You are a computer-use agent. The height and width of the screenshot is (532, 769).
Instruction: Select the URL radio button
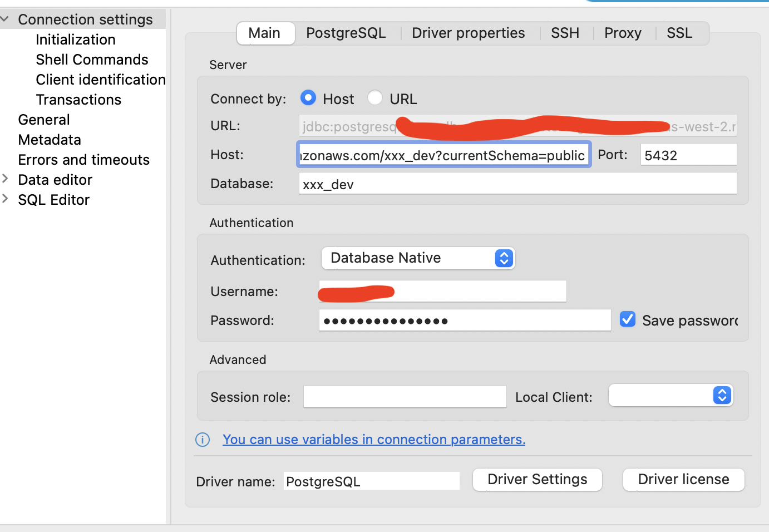coord(375,97)
